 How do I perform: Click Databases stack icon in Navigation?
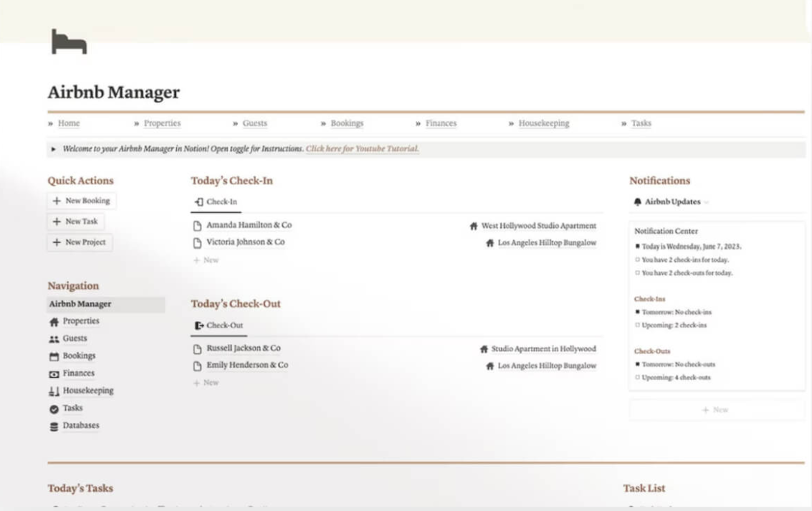click(x=54, y=426)
